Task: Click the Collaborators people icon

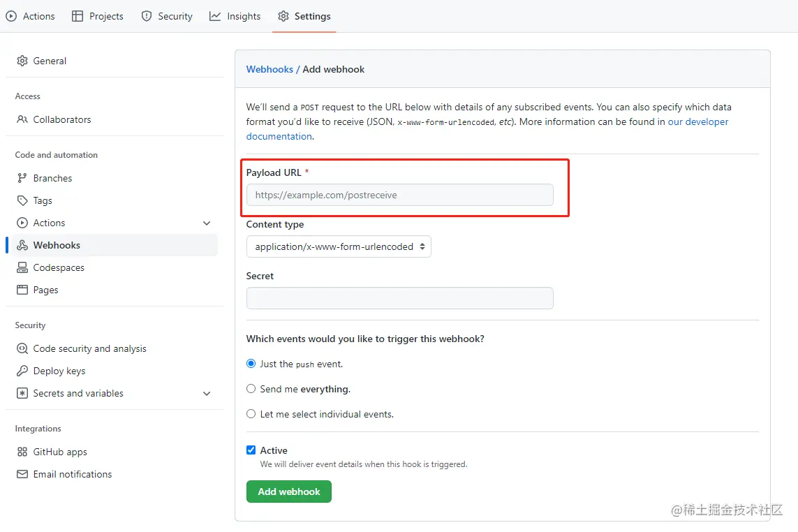Action: 22,119
